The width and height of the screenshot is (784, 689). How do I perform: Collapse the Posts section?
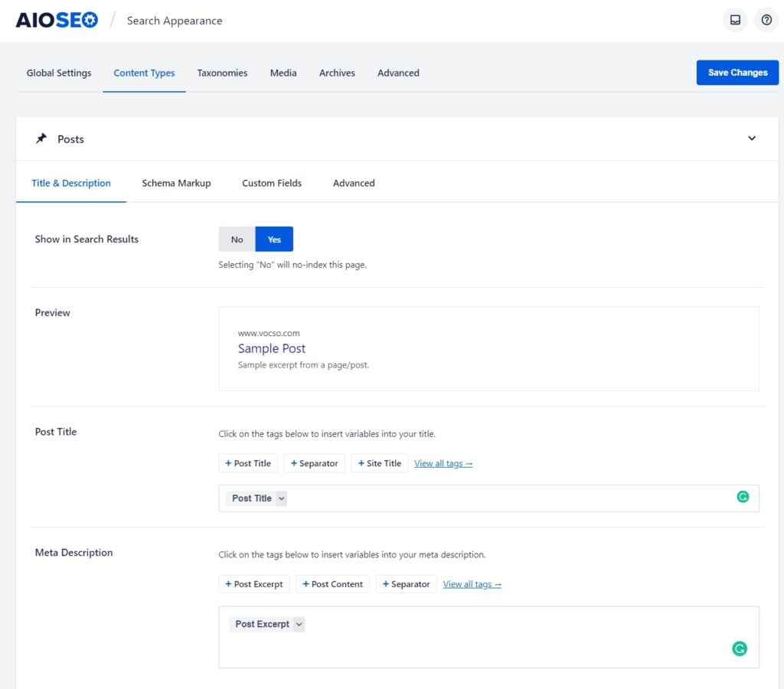point(752,139)
